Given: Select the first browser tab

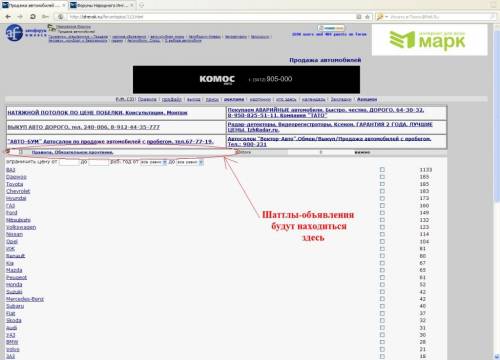Looking at the screenshot, I should click(34, 5).
